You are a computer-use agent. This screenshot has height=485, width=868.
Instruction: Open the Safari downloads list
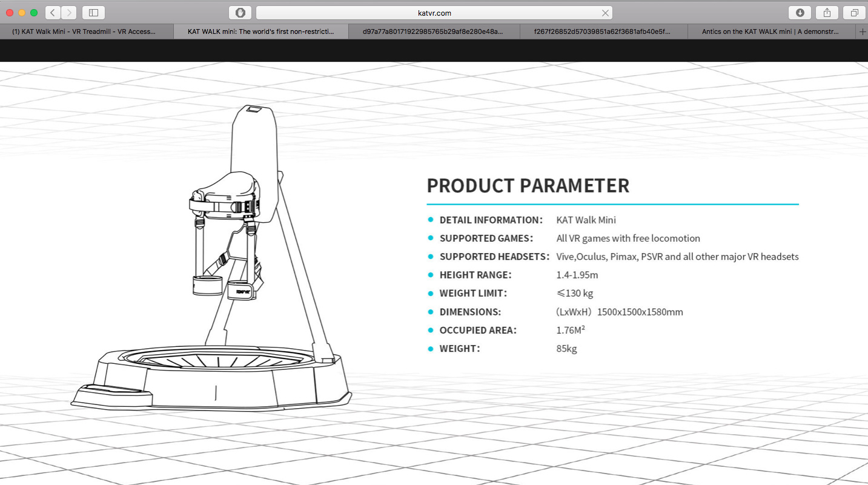click(800, 13)
